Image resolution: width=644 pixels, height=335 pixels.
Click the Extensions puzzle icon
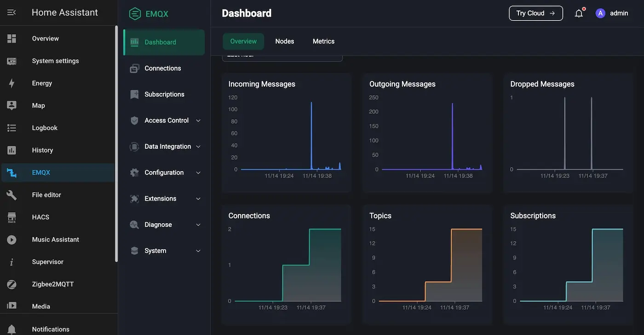click(134, 199)
